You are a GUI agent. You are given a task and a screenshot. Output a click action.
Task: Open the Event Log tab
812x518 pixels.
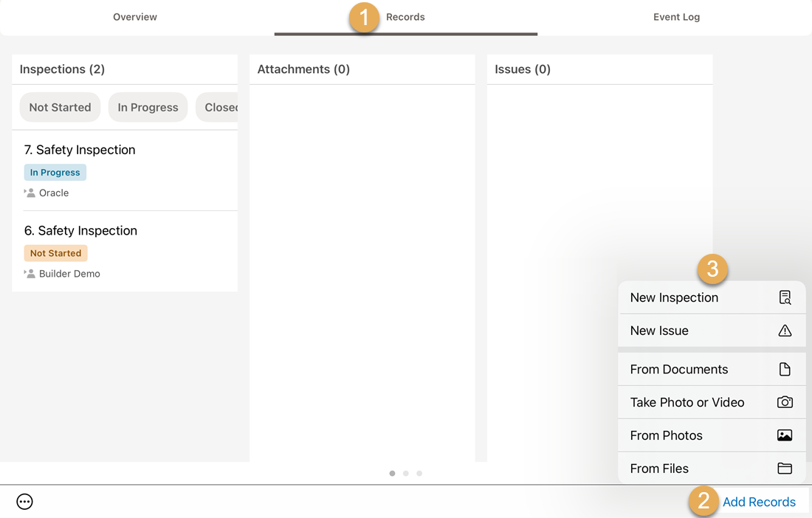676,17
